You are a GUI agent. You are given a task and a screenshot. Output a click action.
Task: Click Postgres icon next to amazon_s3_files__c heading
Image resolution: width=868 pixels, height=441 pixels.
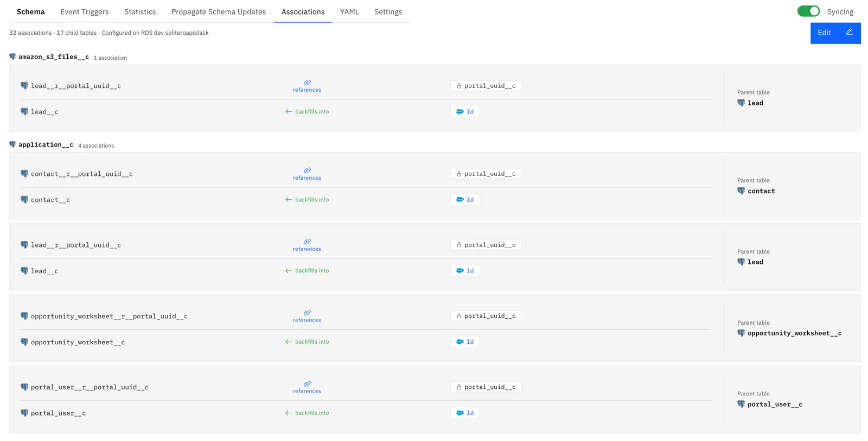coord(12,56)
